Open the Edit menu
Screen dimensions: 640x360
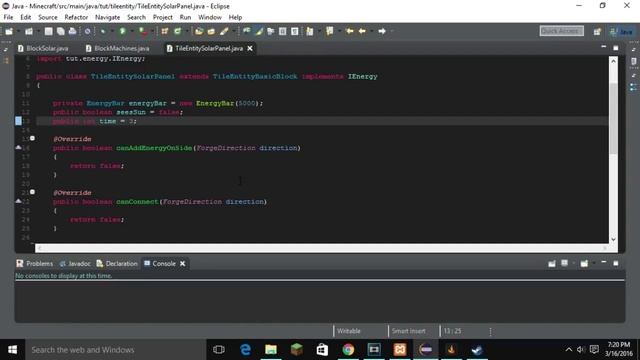[x=25, y=17]
